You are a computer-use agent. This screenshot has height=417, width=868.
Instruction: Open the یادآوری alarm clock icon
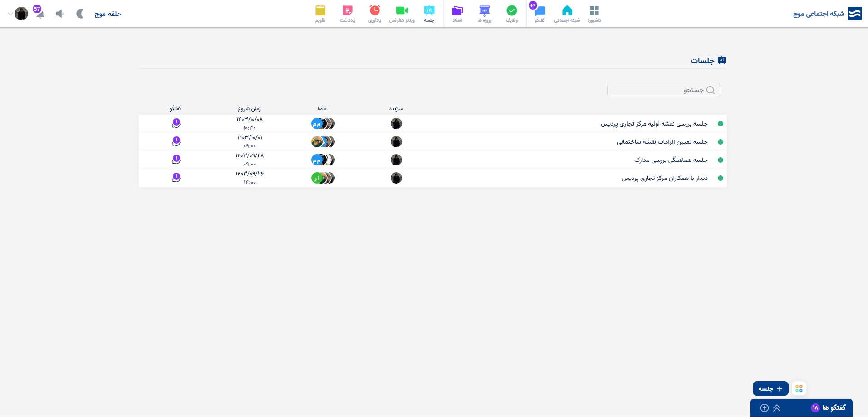[375, 10]
